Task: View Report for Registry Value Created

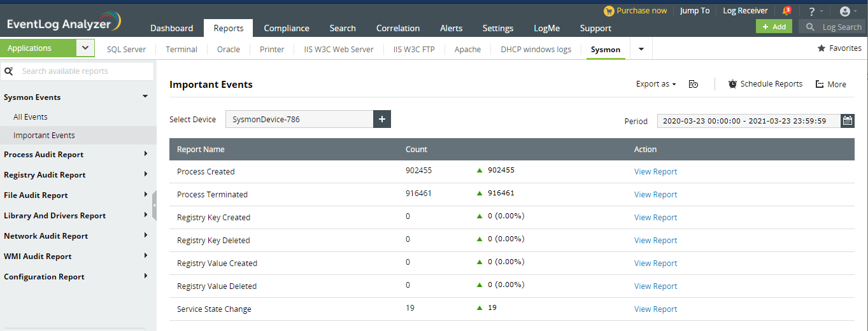Action: coord(655,263)
